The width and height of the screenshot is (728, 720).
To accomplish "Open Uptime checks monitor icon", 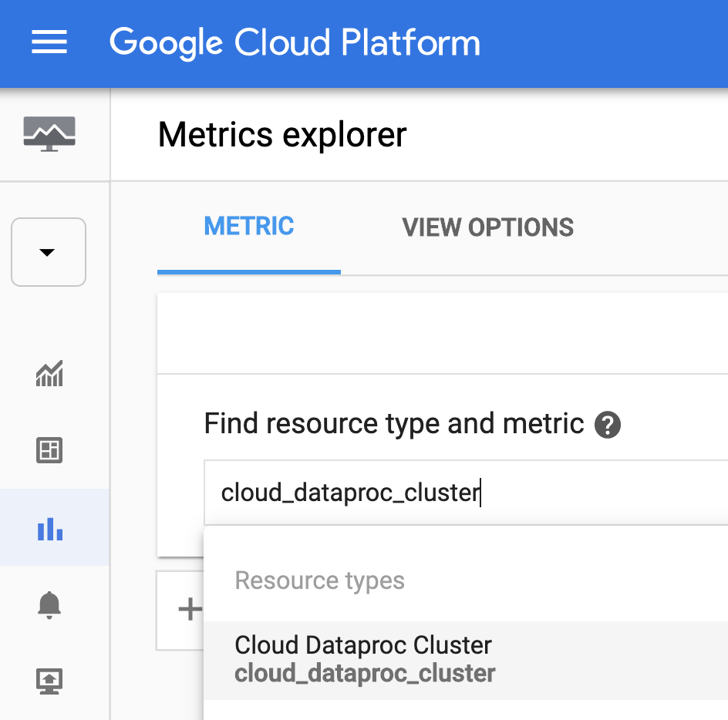I will (x=49, y=681).
